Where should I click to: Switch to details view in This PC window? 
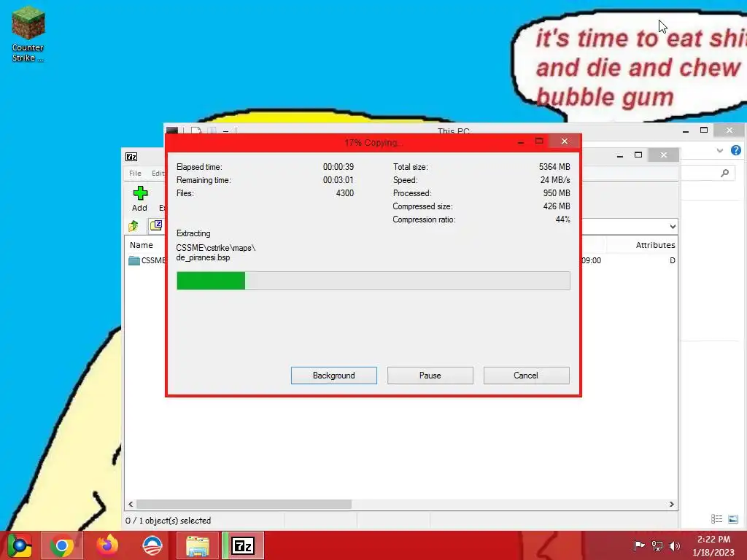click(x=716, y=519)
